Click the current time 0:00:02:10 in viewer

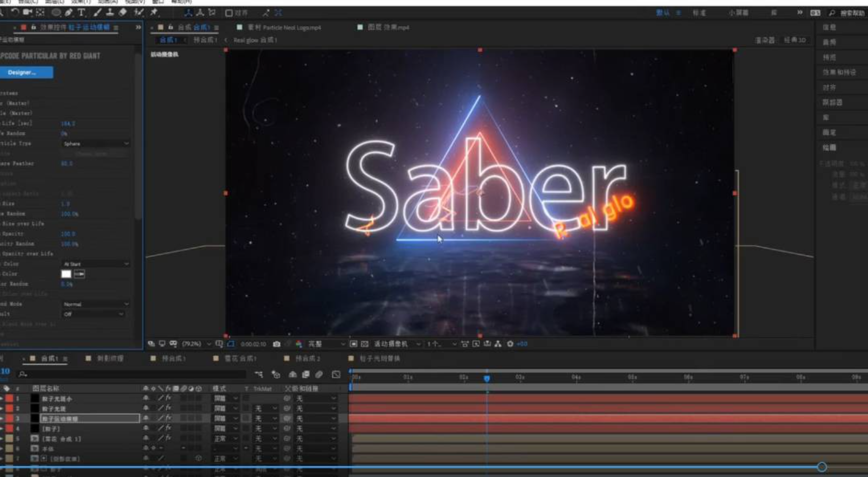253,344
